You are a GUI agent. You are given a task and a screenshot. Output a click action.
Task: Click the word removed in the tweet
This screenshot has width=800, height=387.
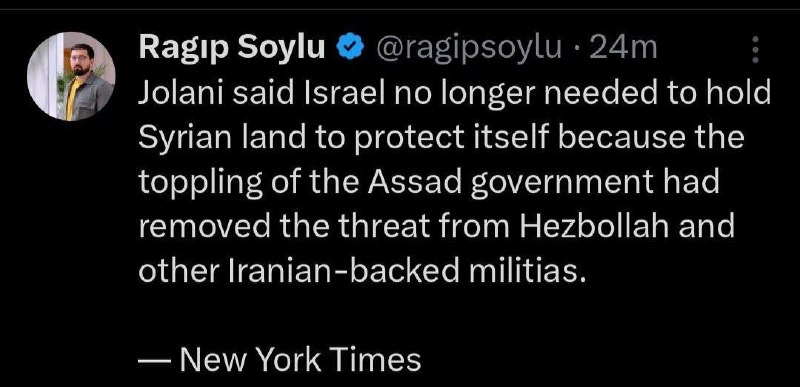pyautogui.click(x=204, y=227)
